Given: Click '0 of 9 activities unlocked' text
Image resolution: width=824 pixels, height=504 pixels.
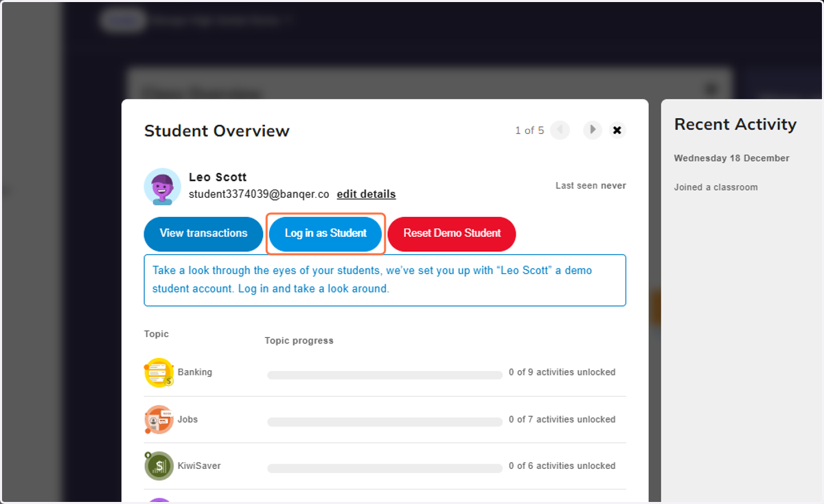Looking at the screenshot, I should 562,372.
